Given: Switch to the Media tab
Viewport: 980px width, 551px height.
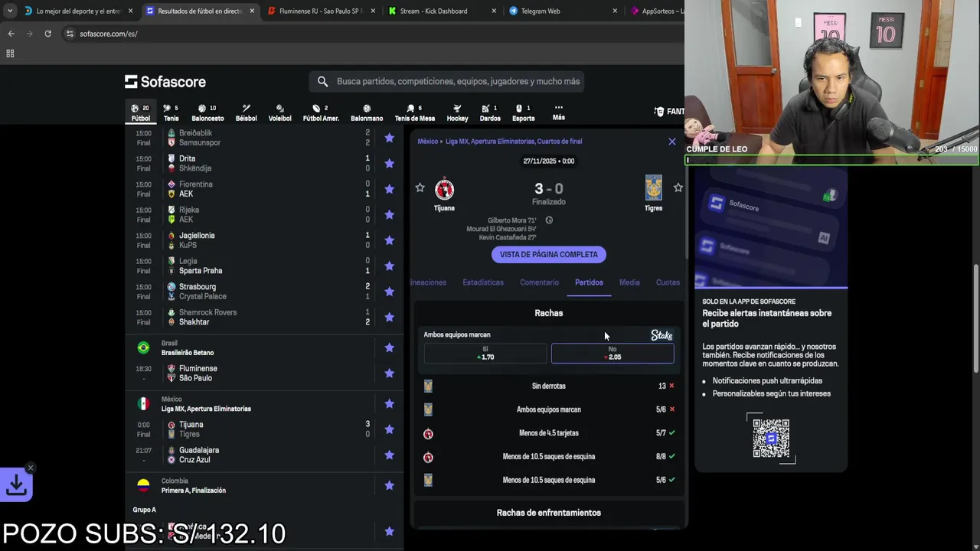Looking at the screenshot, I should 629,282.
